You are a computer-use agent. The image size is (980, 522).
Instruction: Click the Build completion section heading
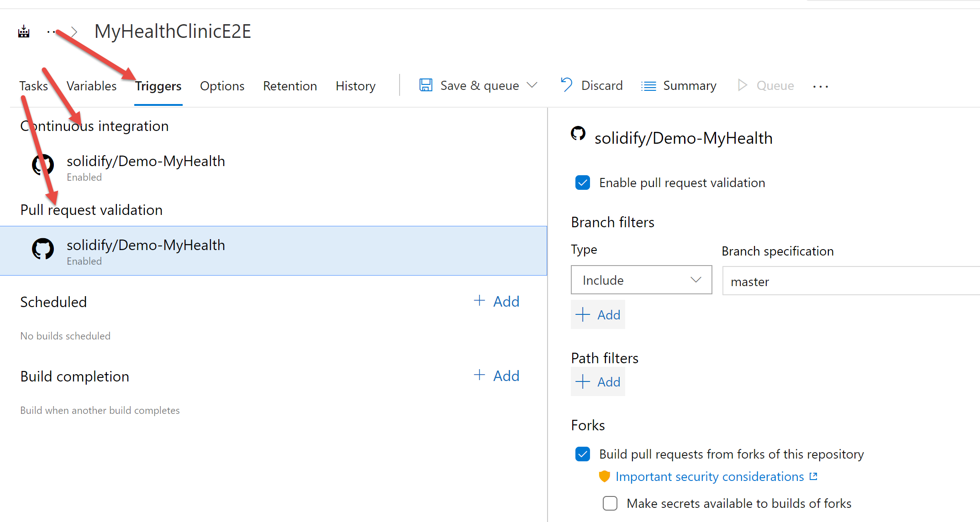tap(74, 376)
